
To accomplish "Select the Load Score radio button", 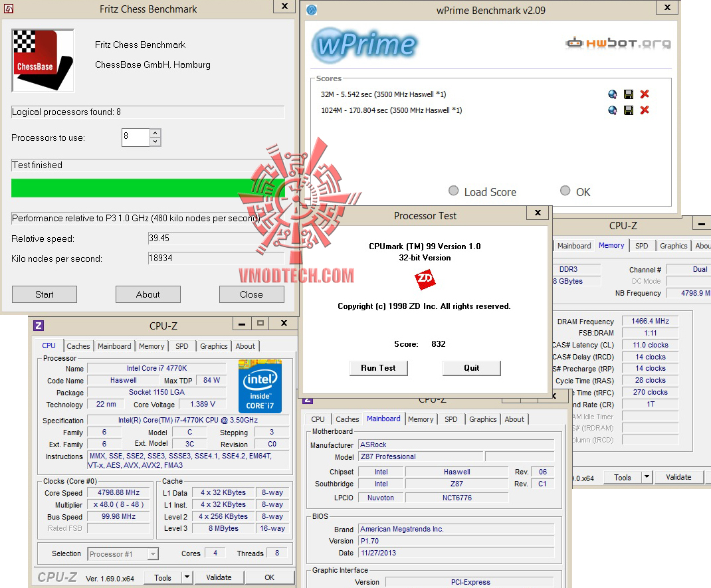I will click(453, 191).
